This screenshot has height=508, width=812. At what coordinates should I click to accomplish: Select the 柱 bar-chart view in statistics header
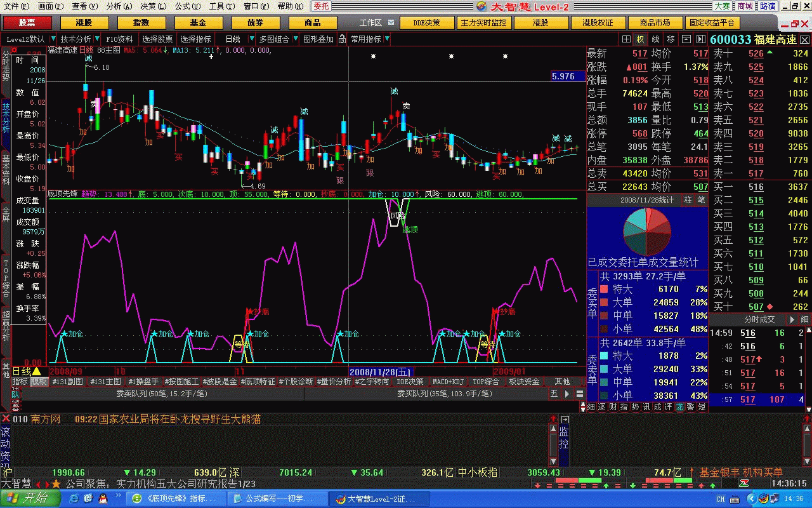[688, 200]
